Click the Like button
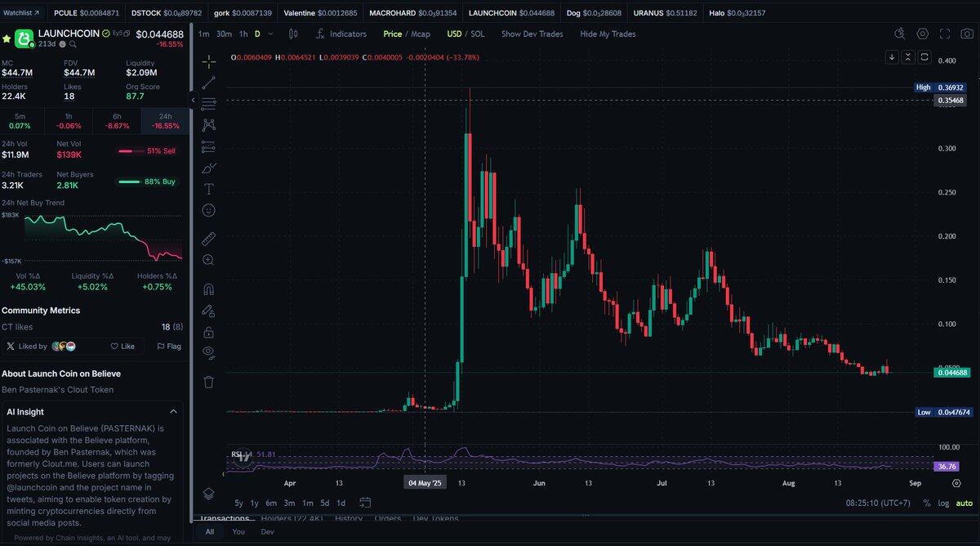Screen dimensions: 980x546 coord(122,347)
